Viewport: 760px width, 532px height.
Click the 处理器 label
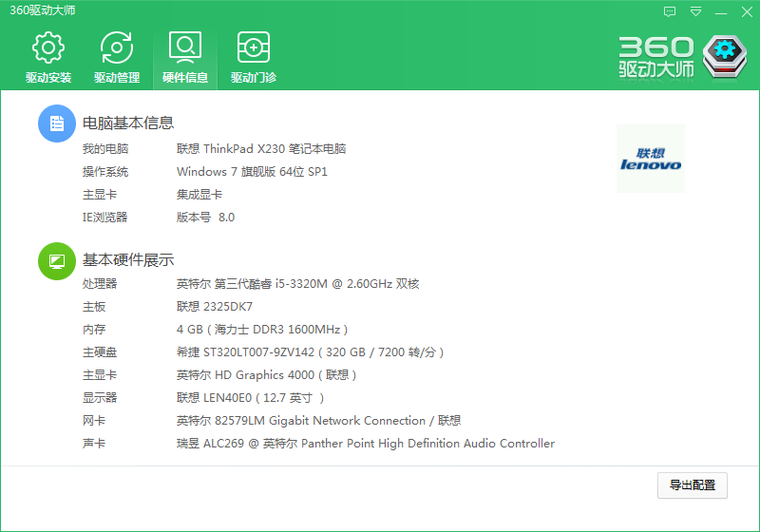[100, 283]
